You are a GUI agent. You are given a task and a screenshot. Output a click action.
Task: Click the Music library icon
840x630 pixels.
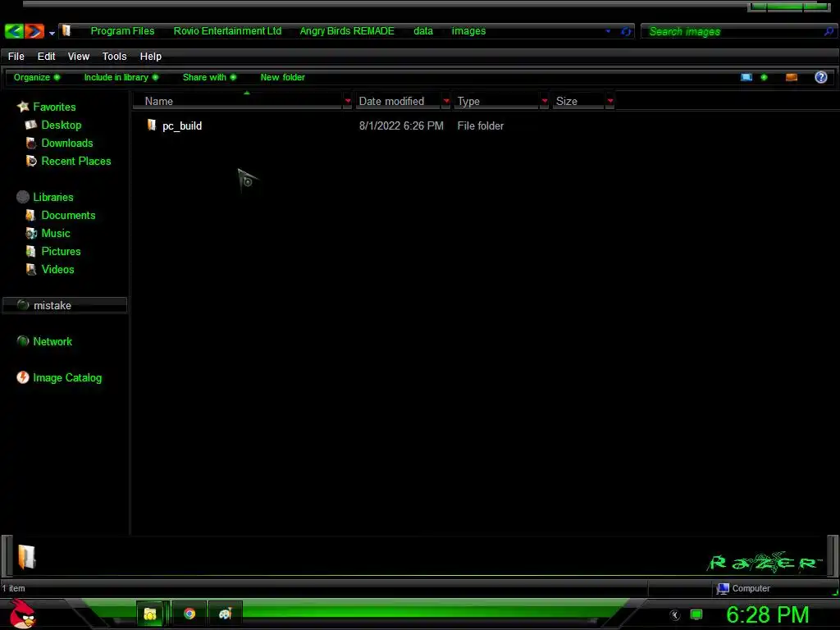(x=31, y=234)
